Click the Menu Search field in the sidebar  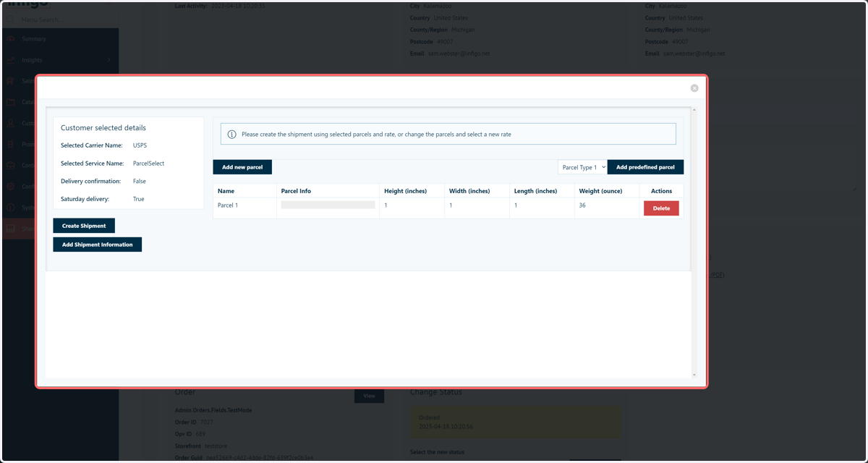[59, 20]
